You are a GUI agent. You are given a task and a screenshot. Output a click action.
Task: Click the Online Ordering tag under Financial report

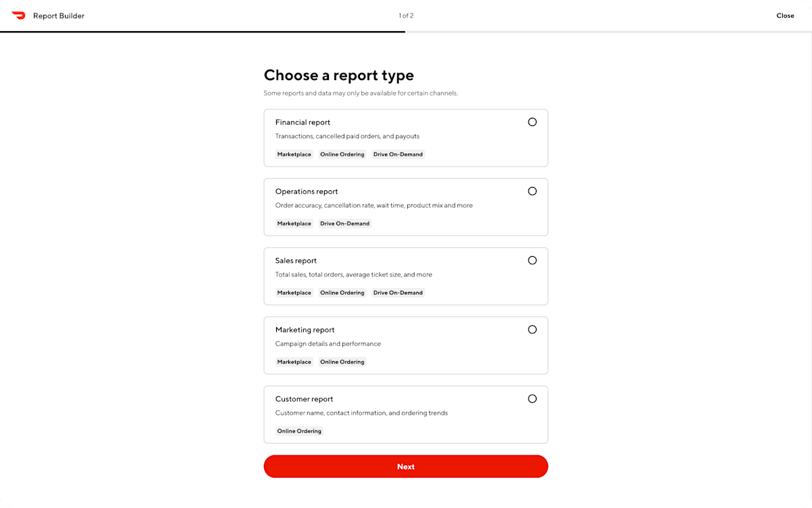[x=342, y=154]
